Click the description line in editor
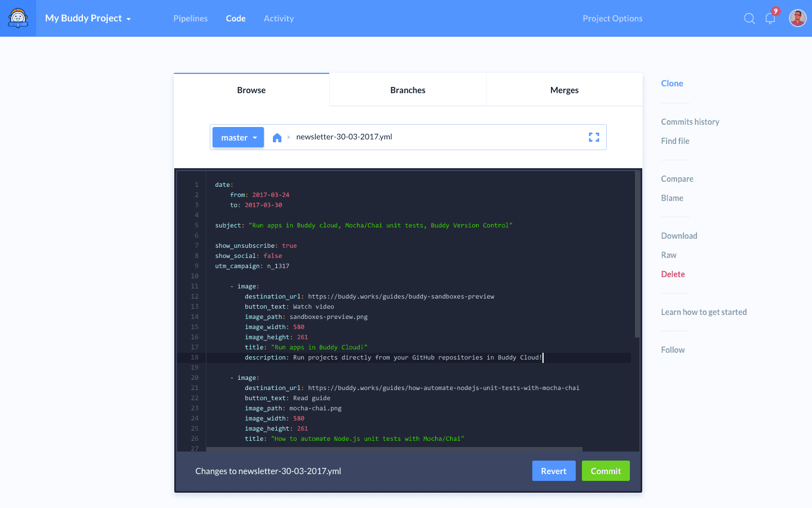812x508 pixels. 394,357
